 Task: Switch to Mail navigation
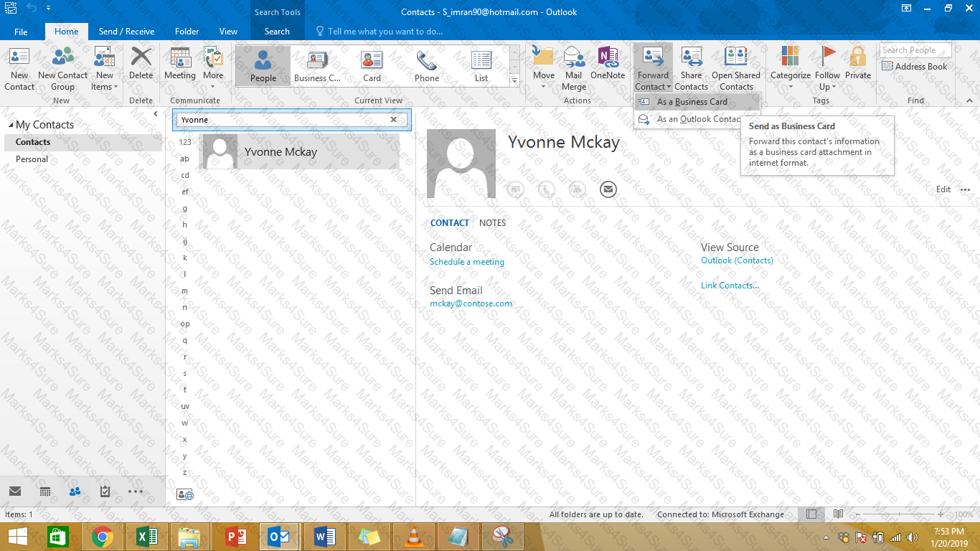[x=15, y=491]
